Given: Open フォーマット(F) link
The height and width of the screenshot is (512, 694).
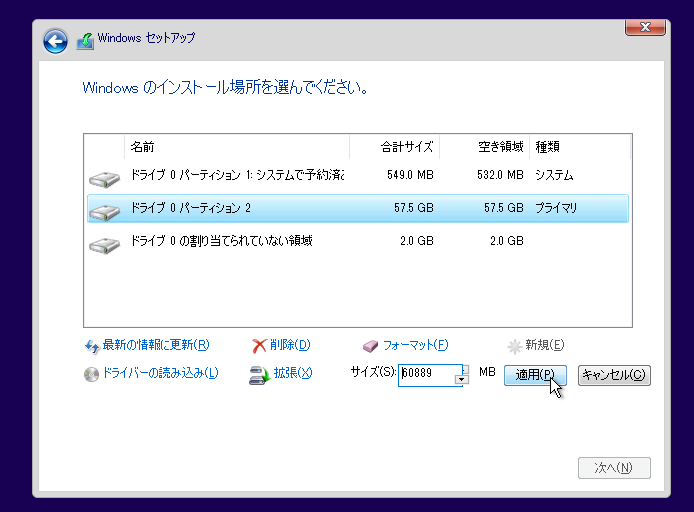Looking at the screenshot, I should pyautogui.click(x=415, y=345).
